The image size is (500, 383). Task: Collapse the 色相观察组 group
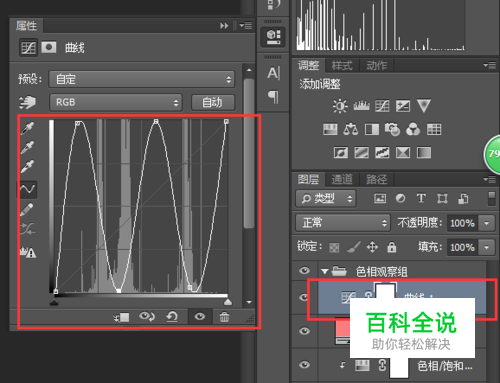tap(325, 272)
